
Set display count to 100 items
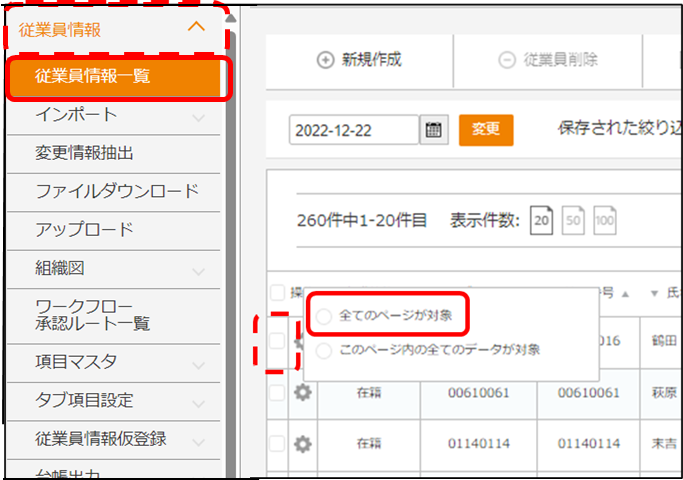(605, 220)
